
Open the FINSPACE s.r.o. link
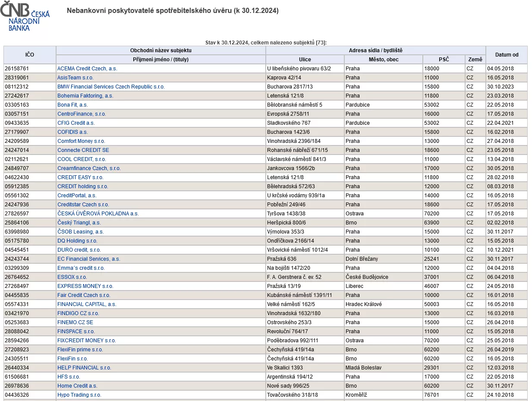point(76,332)
